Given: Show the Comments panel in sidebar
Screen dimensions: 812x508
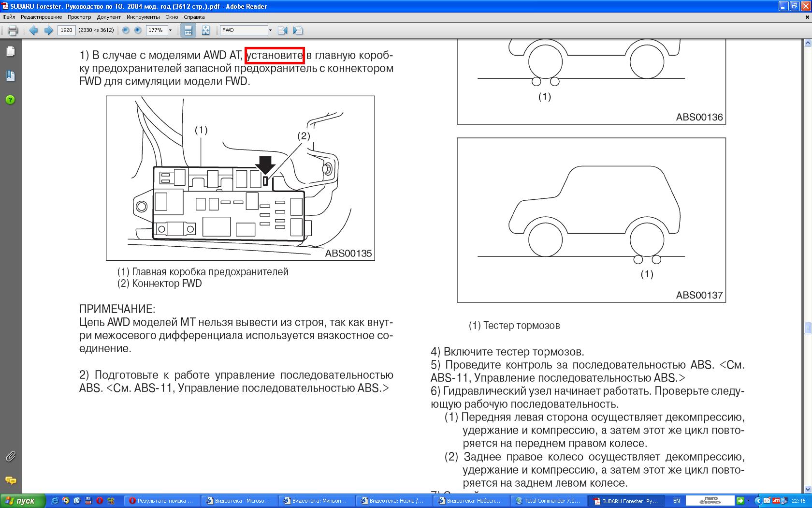Looking at the screenshot, I should click(x=10, y=480).
